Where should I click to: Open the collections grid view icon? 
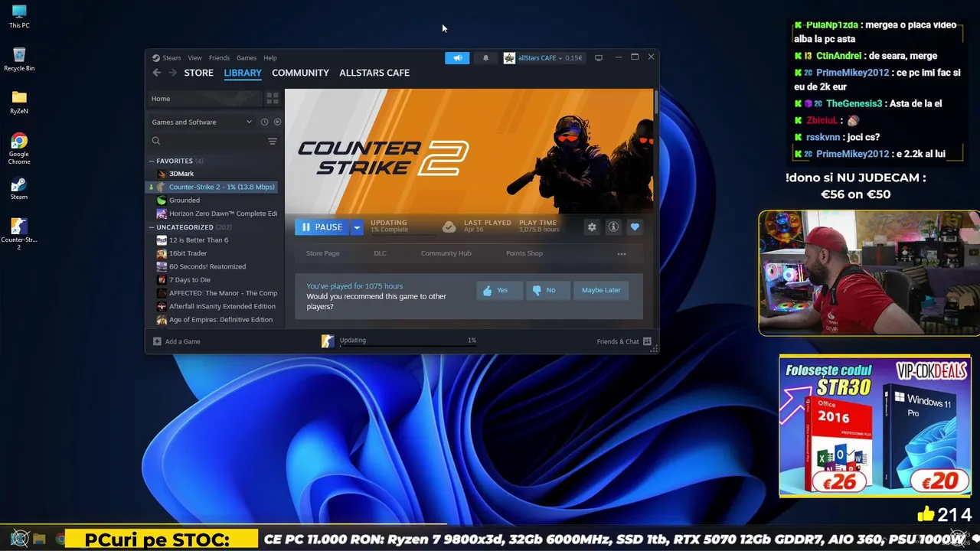coord(272,99)
